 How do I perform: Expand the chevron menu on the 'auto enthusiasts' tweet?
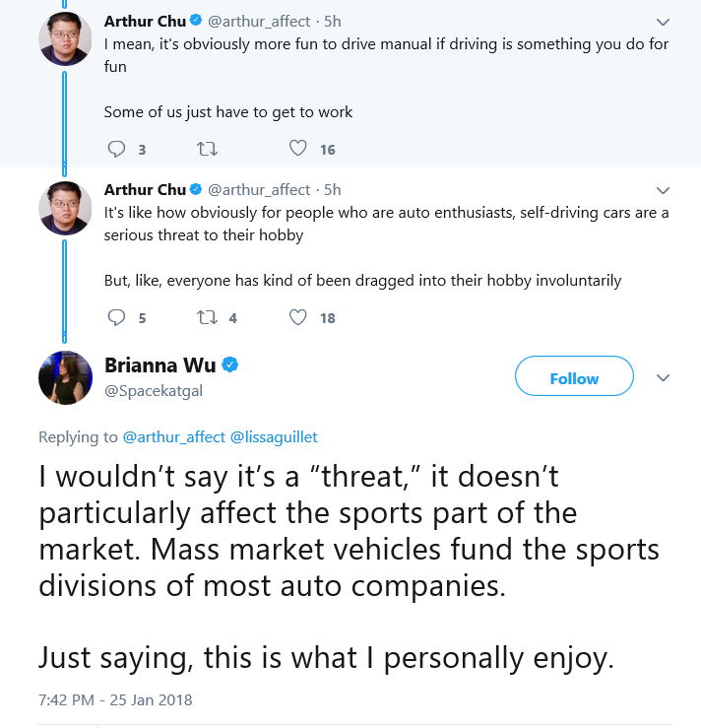[663, 190]
